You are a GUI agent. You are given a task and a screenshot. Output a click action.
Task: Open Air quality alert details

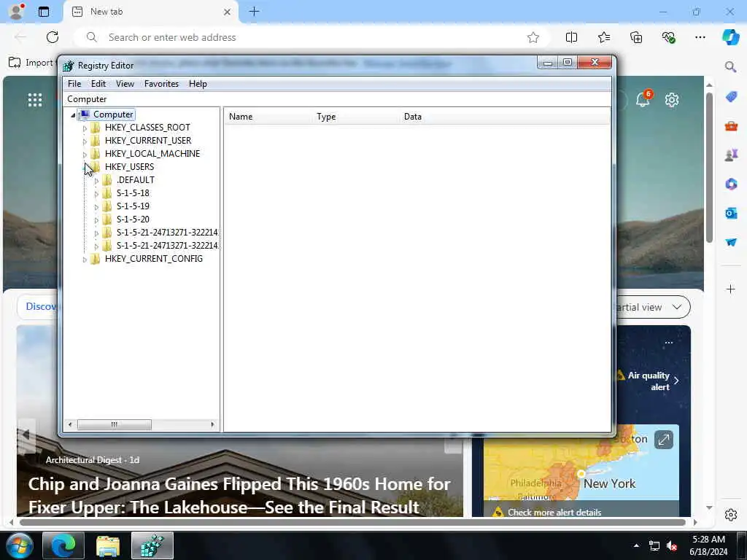pyautogui.click(x=649, y=381)
